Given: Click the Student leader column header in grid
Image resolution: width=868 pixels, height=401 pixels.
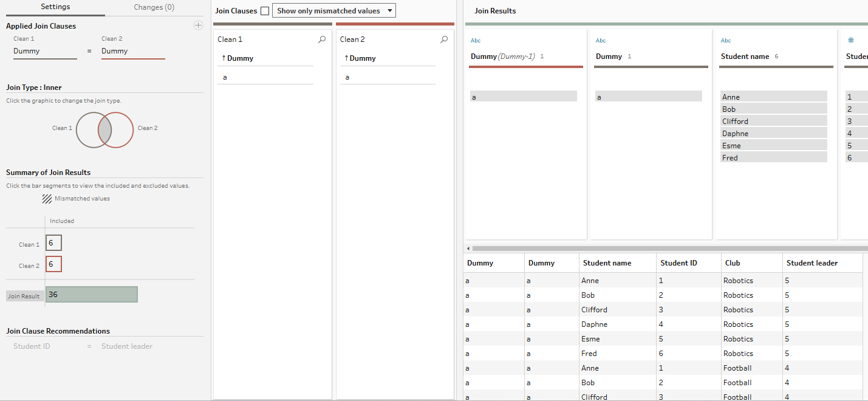Looking at the screenshot, I should point(812,263).
